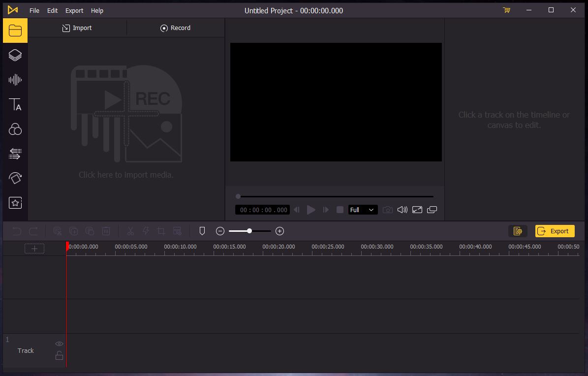Toggle Track 1 visibility eye icon

click(59, 344)
